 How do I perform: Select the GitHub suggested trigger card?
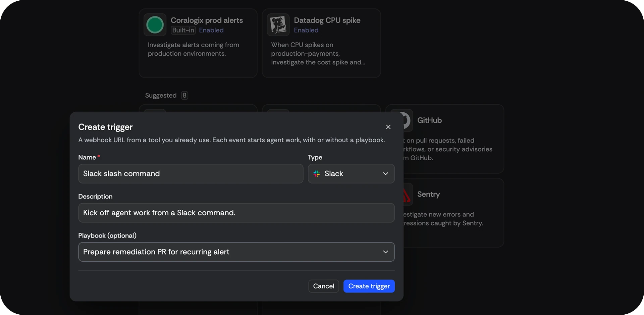pos(453,139)
